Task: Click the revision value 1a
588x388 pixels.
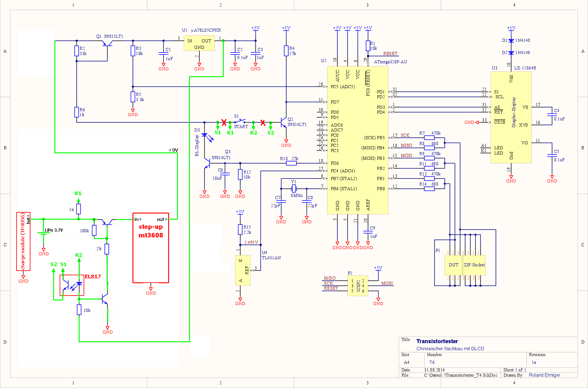Action: [x=534, y=362]
